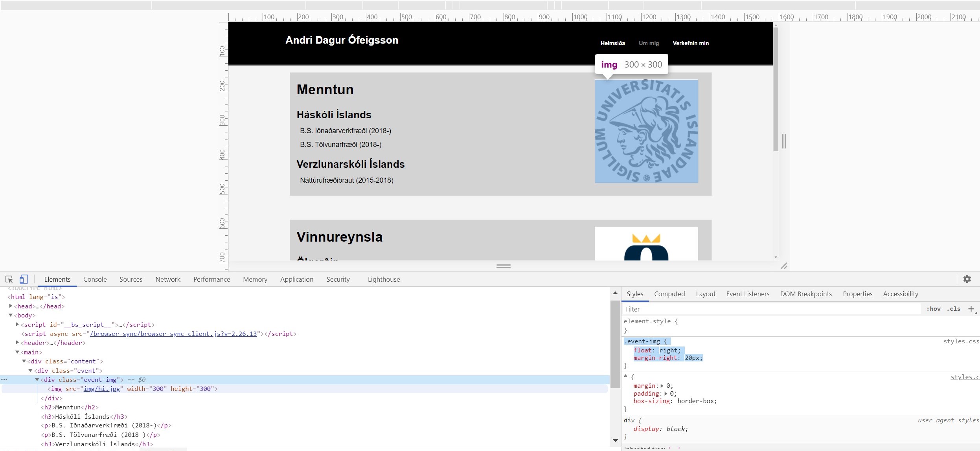Select the h3 Háskóli Íslands element row

point(84,416)
